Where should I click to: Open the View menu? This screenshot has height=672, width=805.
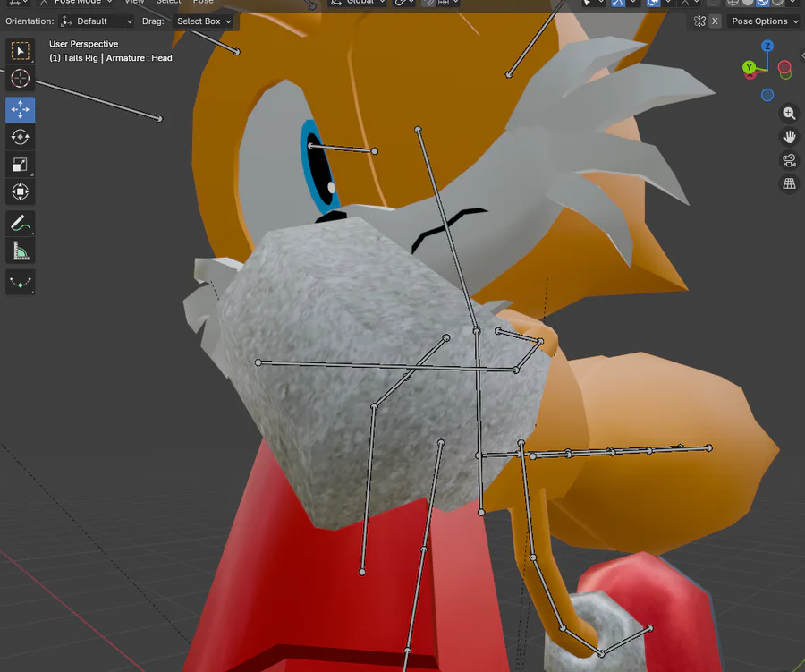134,3
